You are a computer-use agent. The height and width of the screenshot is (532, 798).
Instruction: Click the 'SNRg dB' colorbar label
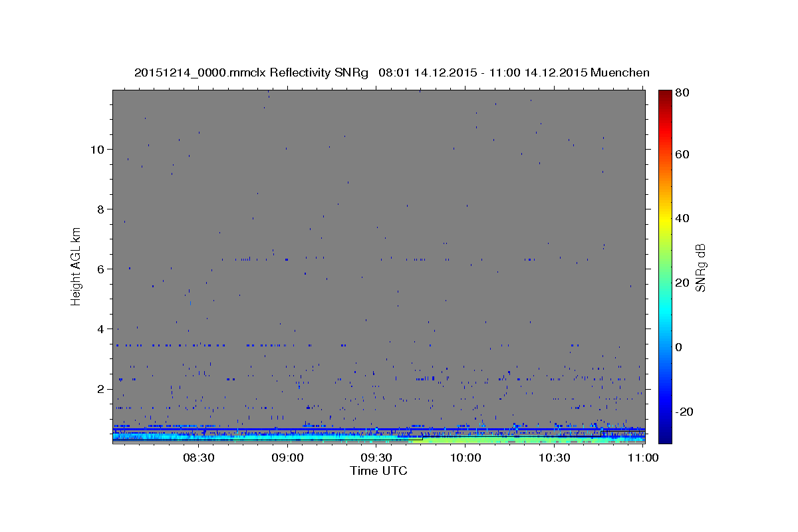click(700, 267)
